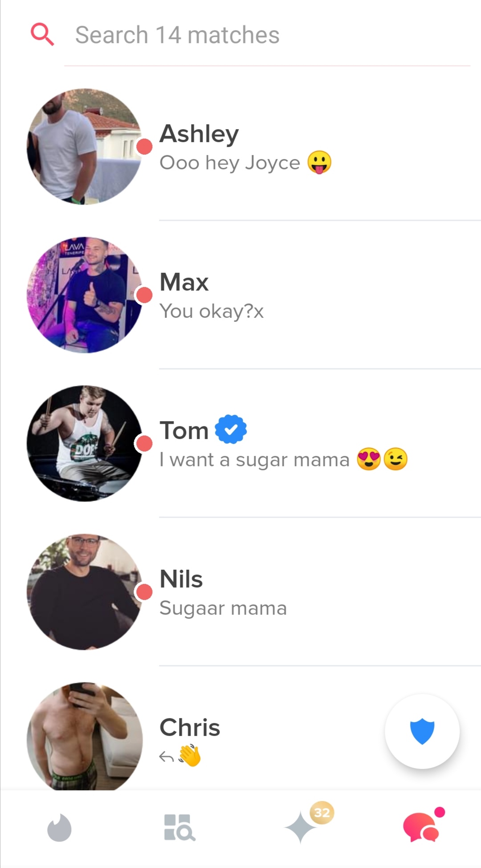Open Max's profile picture

pos(85,295)
